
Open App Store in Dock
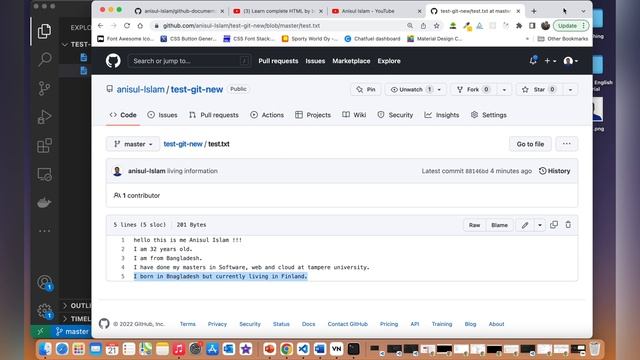click(212, 349)
